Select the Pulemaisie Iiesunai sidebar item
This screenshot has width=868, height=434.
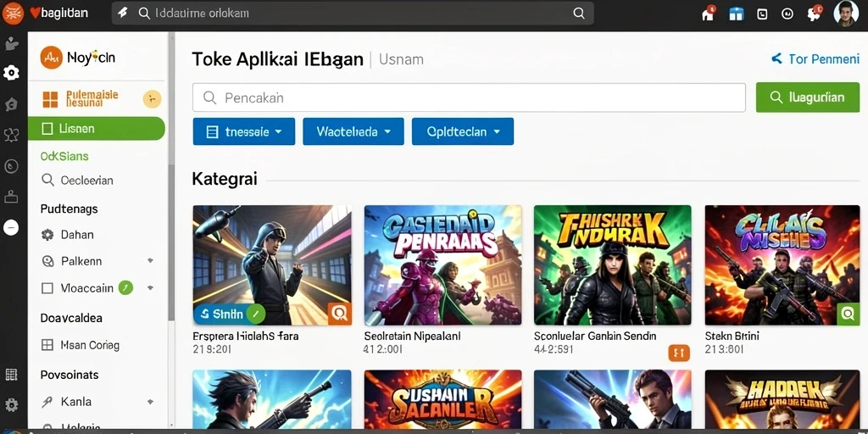tap(97, 99)
